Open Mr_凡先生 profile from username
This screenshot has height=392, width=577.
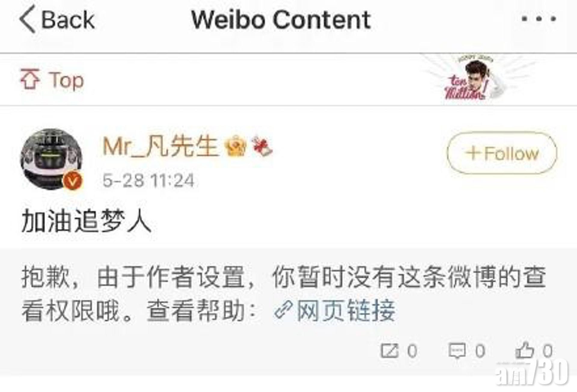click(160, 146)
